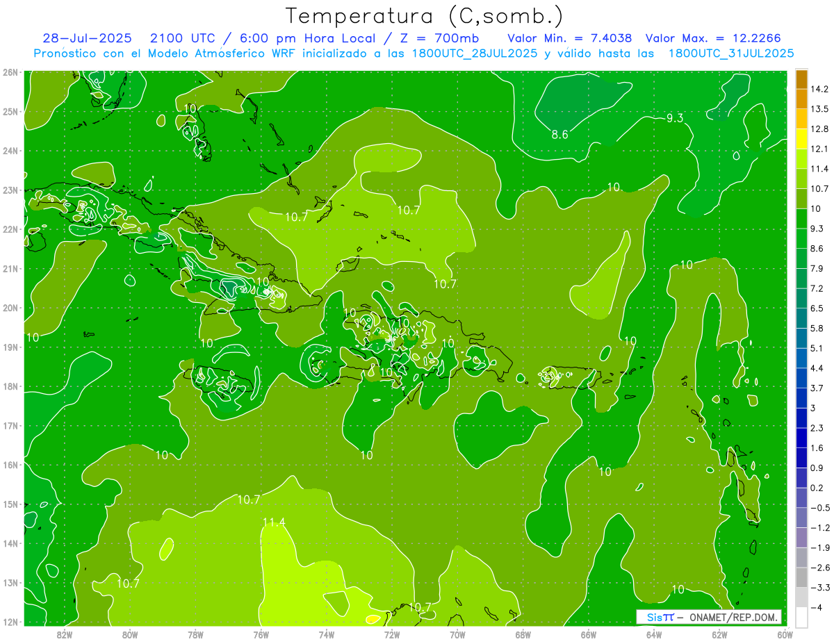
Task: Click the '26N' latitude axis label
Action: [10, 72]
